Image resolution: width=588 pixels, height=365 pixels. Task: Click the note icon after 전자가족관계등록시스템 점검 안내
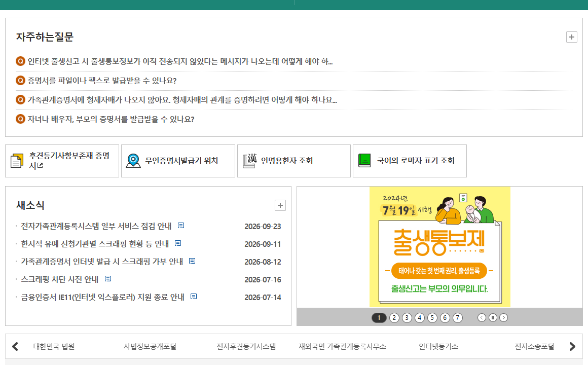[181, 226]
